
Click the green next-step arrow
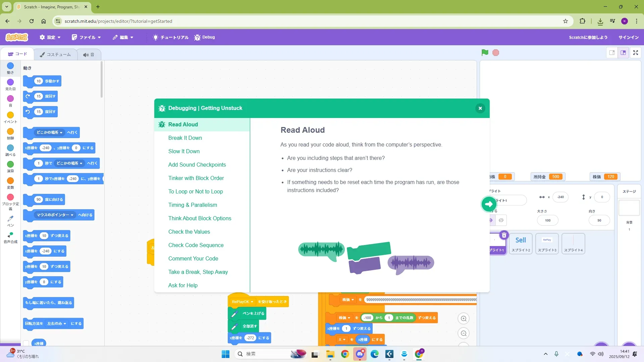[489, 204]
